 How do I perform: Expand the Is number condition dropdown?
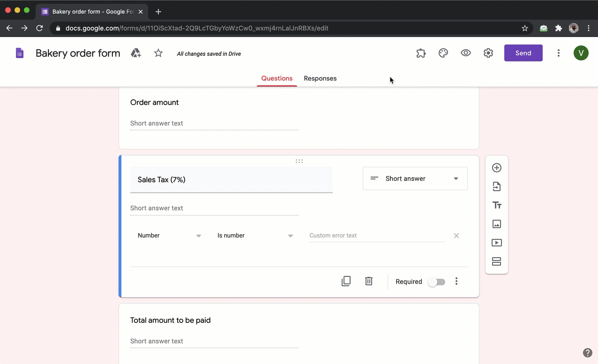point(255,235)
